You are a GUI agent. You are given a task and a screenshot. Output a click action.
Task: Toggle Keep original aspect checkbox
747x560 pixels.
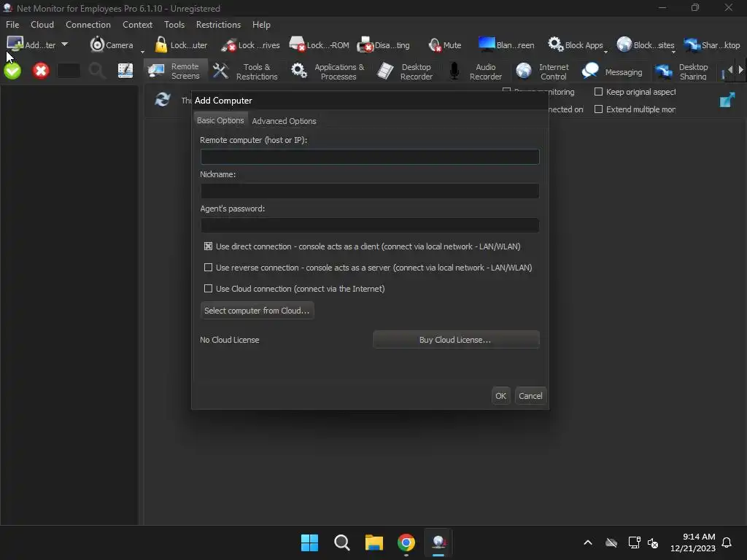(598, 92)
